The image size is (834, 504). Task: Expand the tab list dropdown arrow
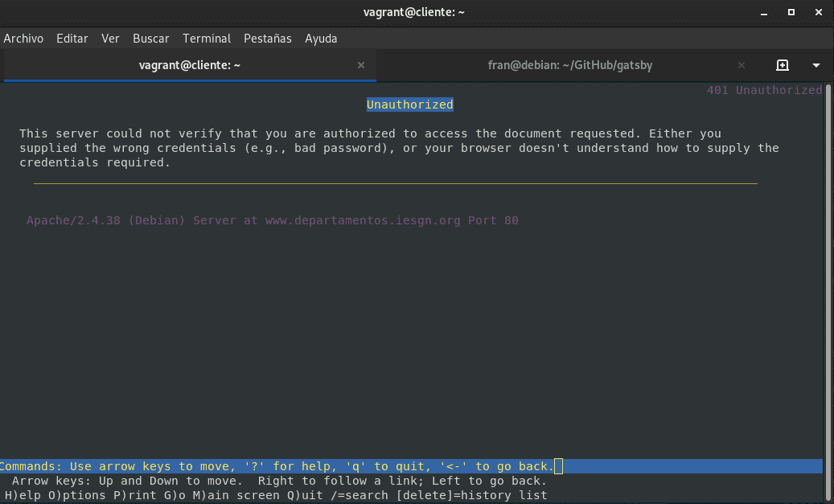(x=816, y=65)
